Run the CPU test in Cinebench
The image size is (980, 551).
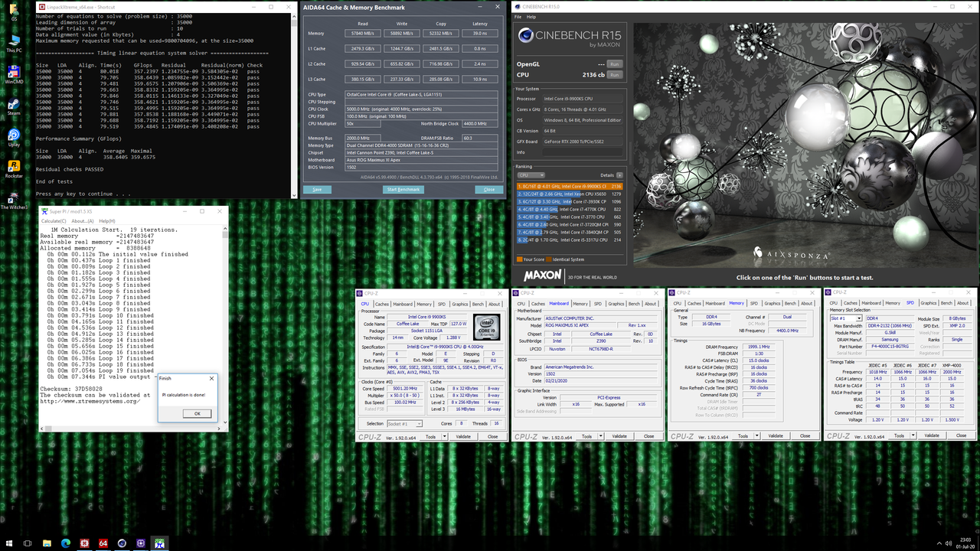pos(614,75)
